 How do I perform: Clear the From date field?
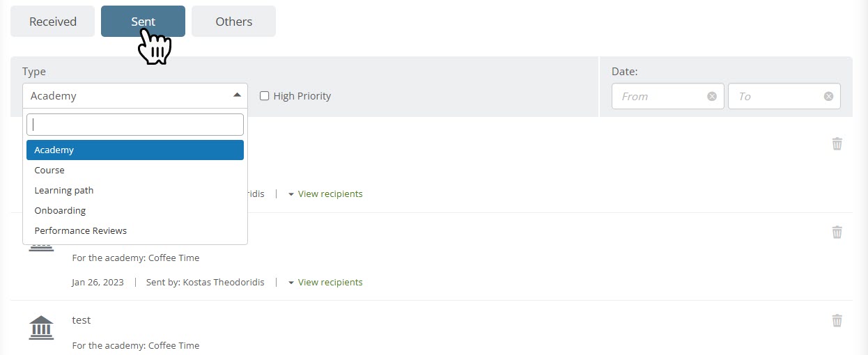pyautogui.click(x=712, y=97)
